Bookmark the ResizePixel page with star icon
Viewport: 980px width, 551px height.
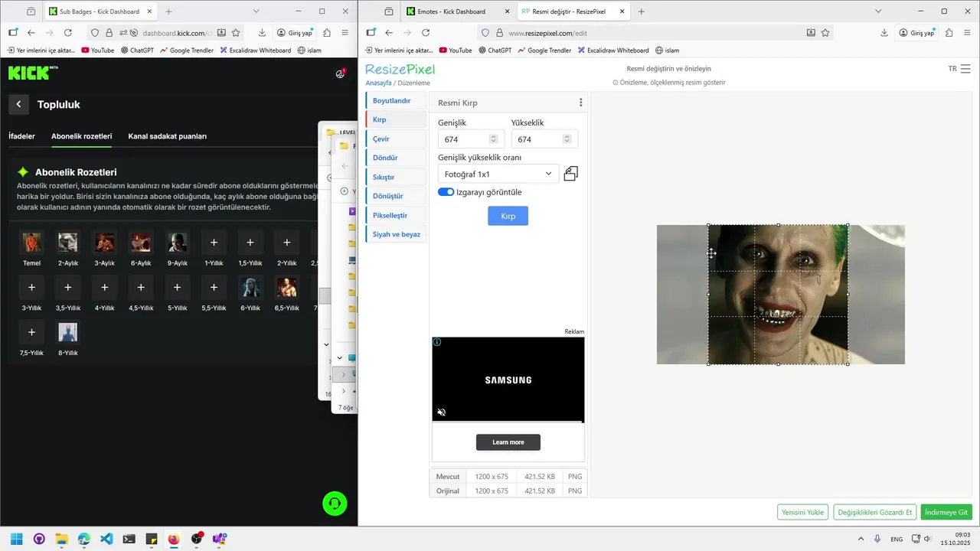[x=825, y=33]
